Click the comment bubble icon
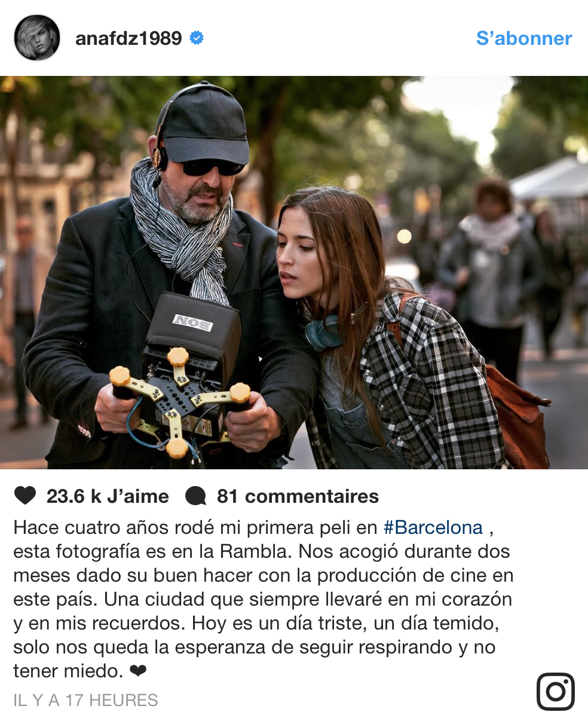Screen dimensions: 588x721 196,497
